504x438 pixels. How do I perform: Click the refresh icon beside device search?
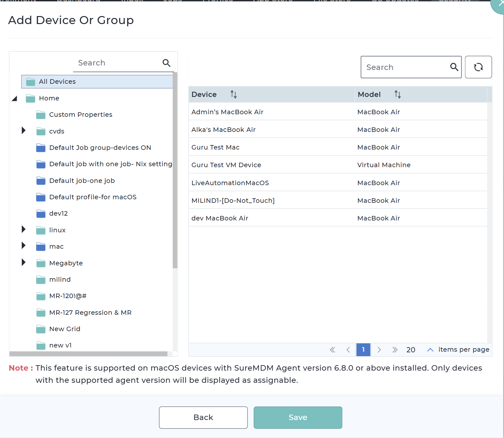pos(478,67)
